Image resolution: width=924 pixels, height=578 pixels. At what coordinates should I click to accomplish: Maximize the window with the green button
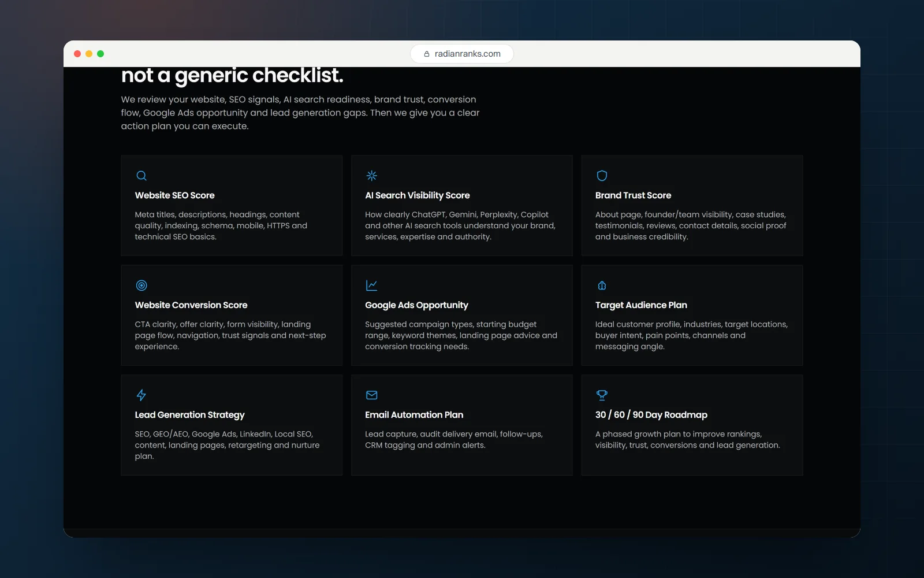[x=100, y=54]
